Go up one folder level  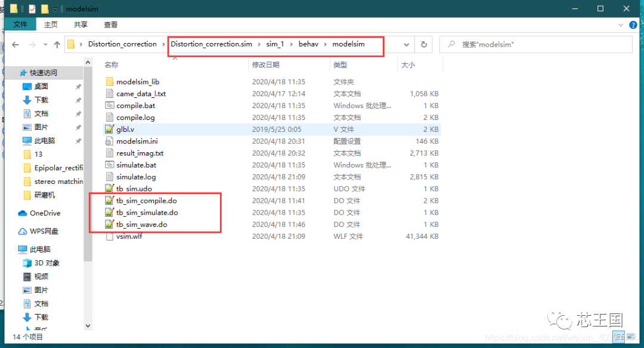[x=57, y=44]
